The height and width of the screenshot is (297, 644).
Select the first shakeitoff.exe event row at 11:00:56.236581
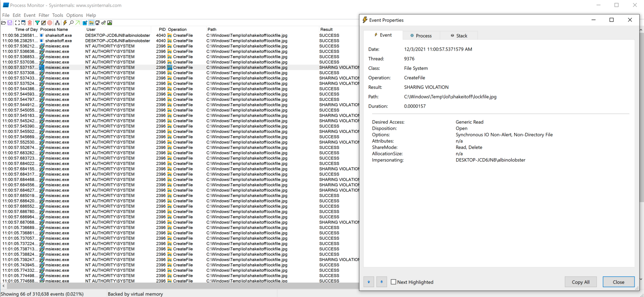pos(180,35)
